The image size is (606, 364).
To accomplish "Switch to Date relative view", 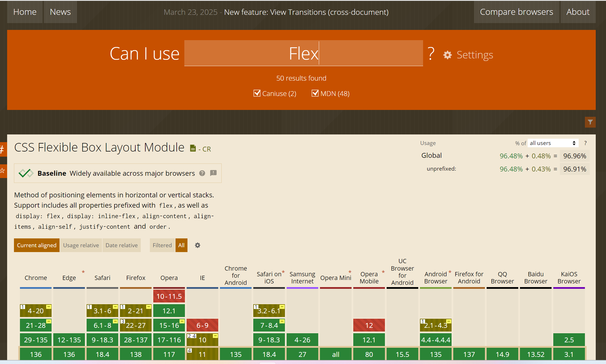I will [121, 245].
